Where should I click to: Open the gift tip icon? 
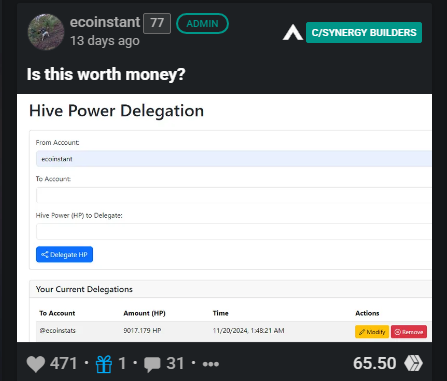[x=104, y=364]
